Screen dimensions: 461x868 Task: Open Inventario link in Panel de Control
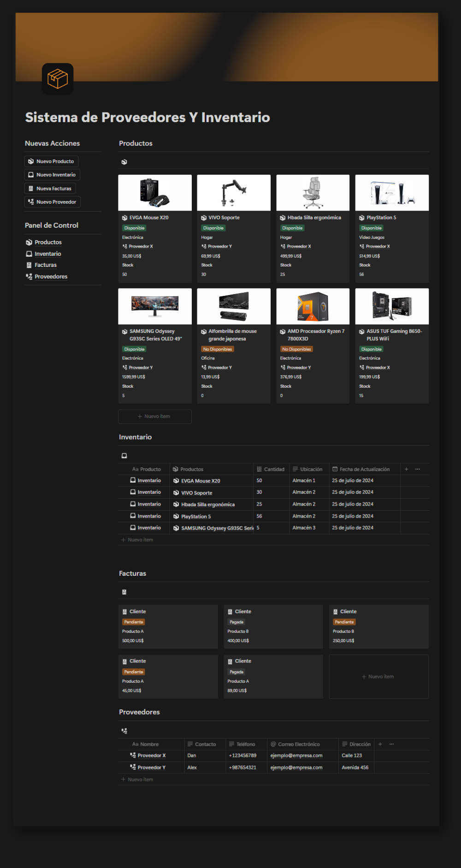[x=48, y=254]
